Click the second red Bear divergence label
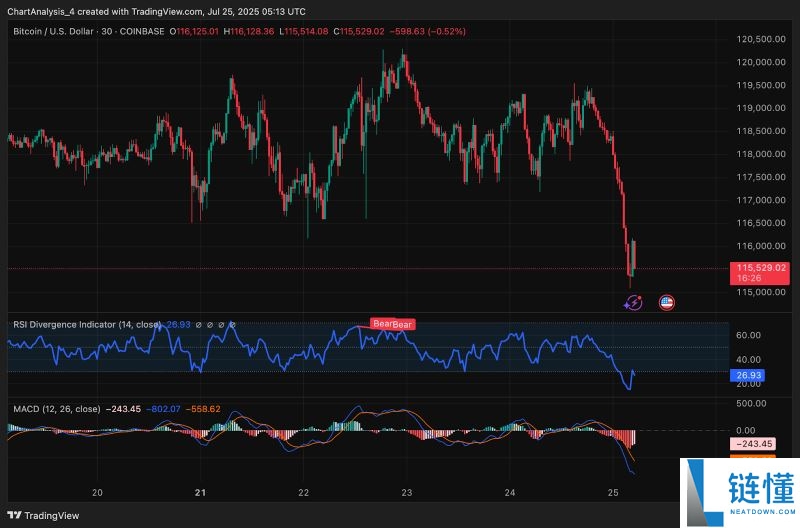Viewport: 800px width, 528px height. (x=402, y=325)
